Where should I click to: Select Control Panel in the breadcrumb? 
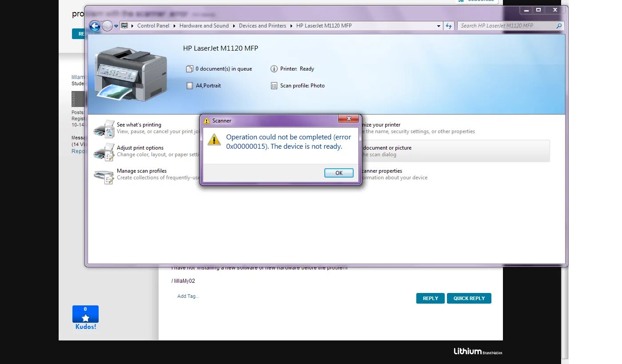pyautogui.click(x=153, y=26)
